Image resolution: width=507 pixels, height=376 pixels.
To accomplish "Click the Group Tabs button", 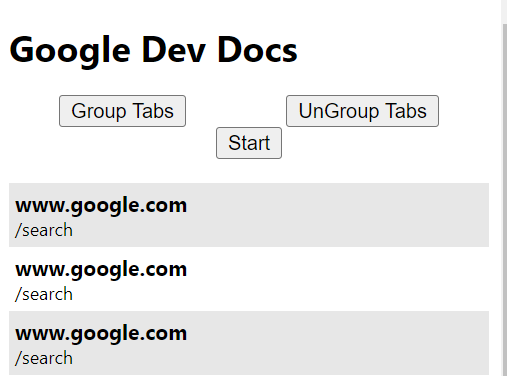I will click(x=122, y=111).
